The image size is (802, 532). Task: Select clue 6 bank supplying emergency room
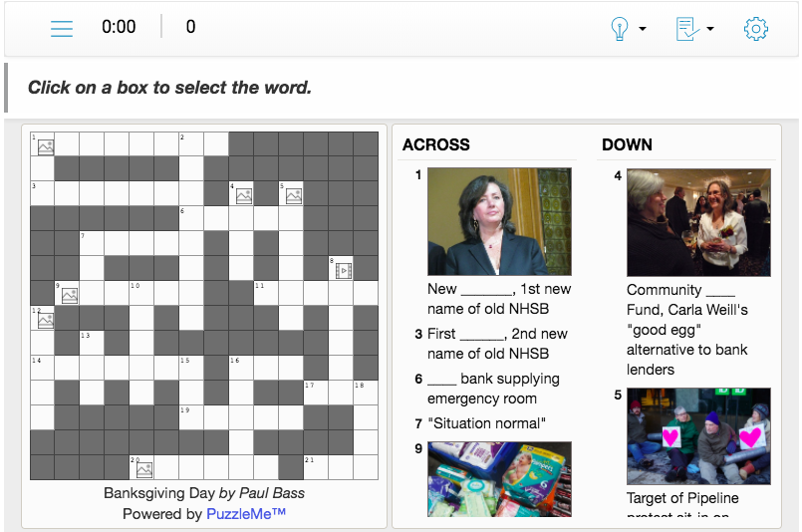tap(493, 389)
